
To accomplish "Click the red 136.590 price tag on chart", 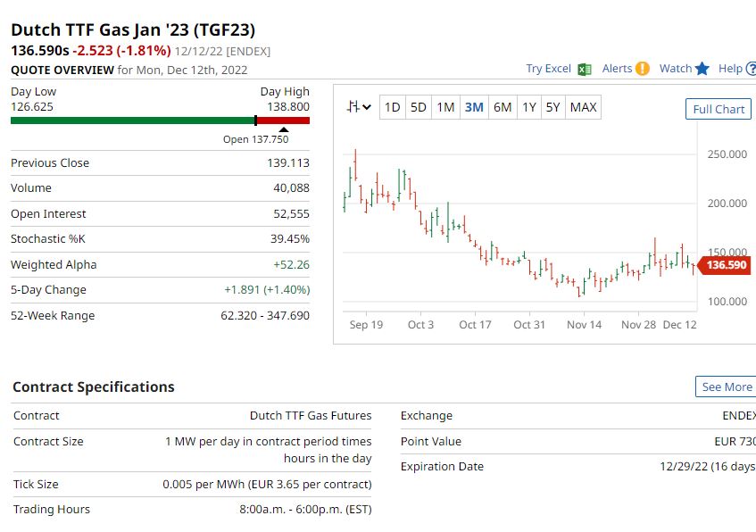I will (725, 265).
